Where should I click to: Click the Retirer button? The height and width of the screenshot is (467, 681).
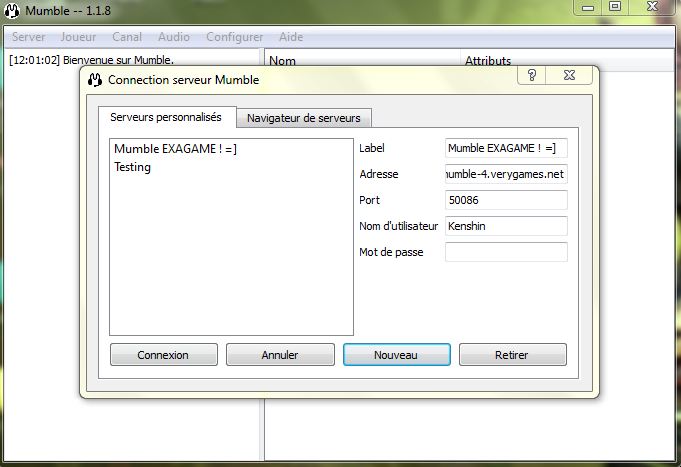click(512, 355)
